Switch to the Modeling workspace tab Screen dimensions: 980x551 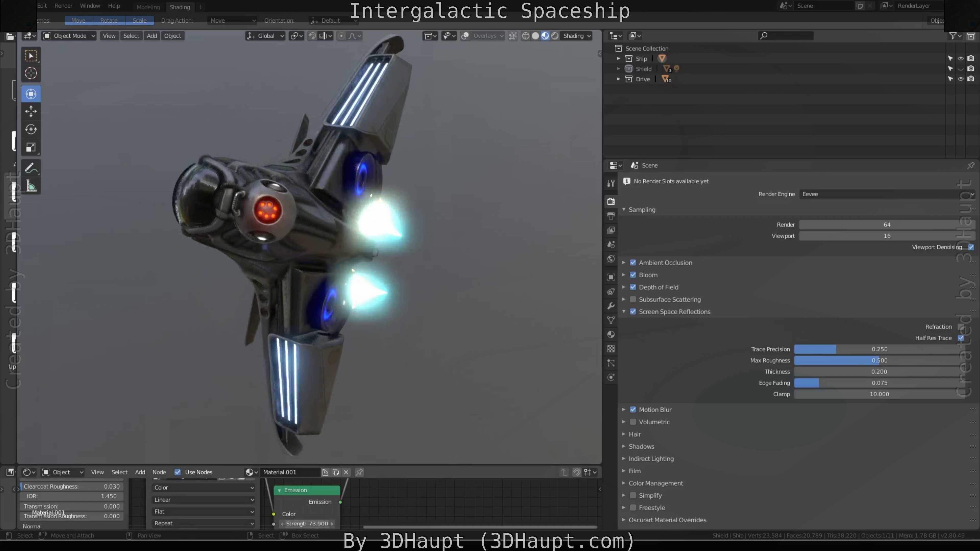(148, 7)
